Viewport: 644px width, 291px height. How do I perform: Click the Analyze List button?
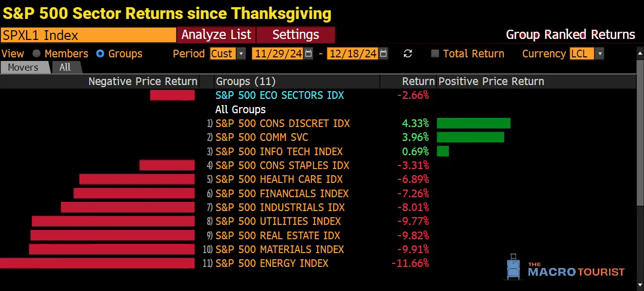(216, 35)
